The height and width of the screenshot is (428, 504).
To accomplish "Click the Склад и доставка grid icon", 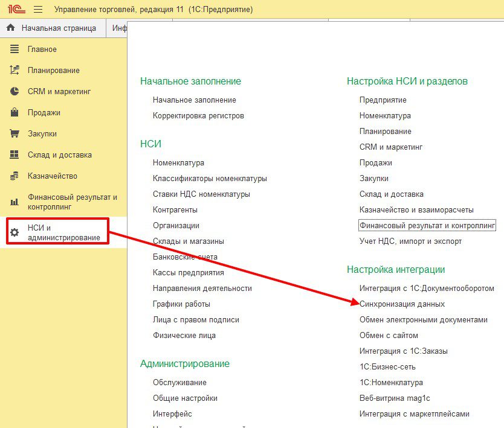I will 15,155.
